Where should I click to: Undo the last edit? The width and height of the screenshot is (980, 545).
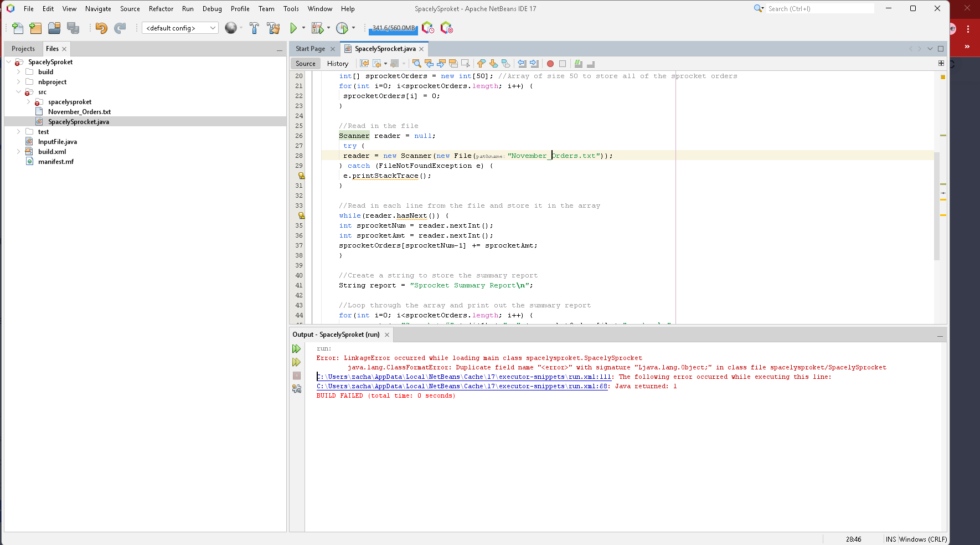tap(101, 28)
